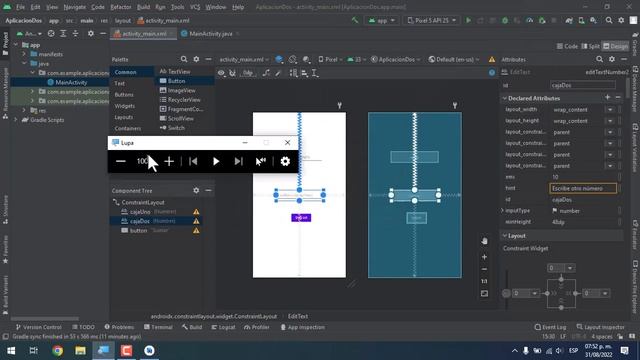Click zoom to fit screen icon
The width and height of the screenshot is (640, 360).
pos(484,293)
